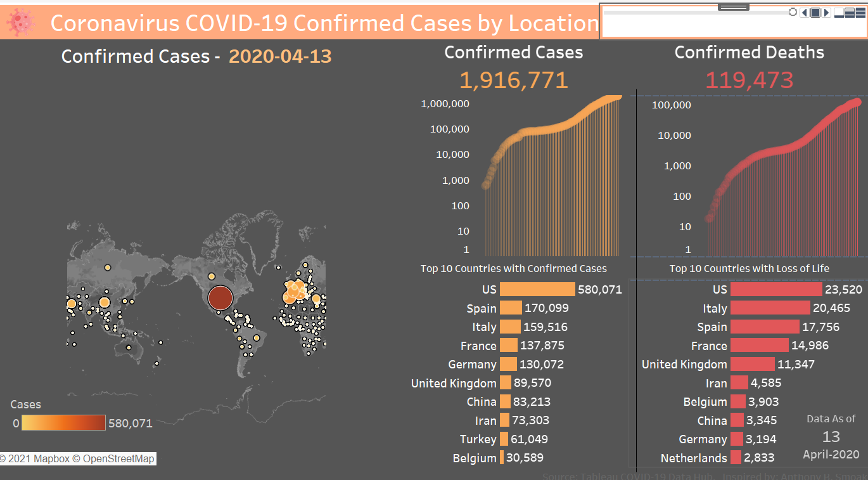Select the Netherlands loss of life bar
The width and height of the screenshot is (868, 480).
(736, 457)
